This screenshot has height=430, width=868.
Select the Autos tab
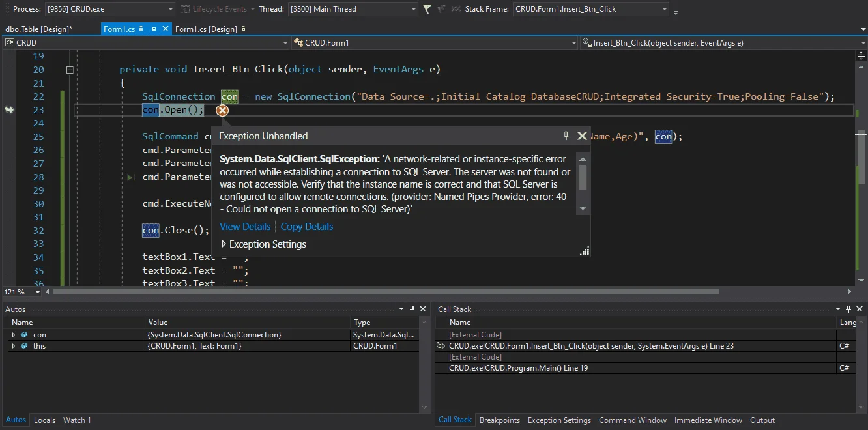16,420
